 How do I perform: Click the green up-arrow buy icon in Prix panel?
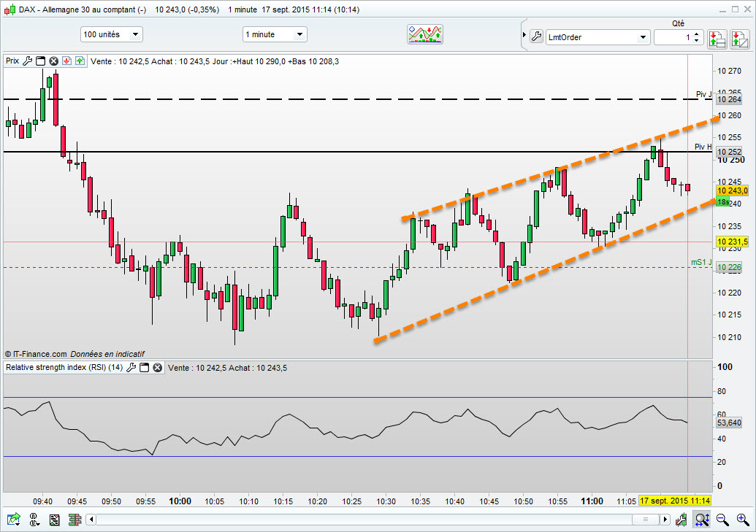click(80, 61)
